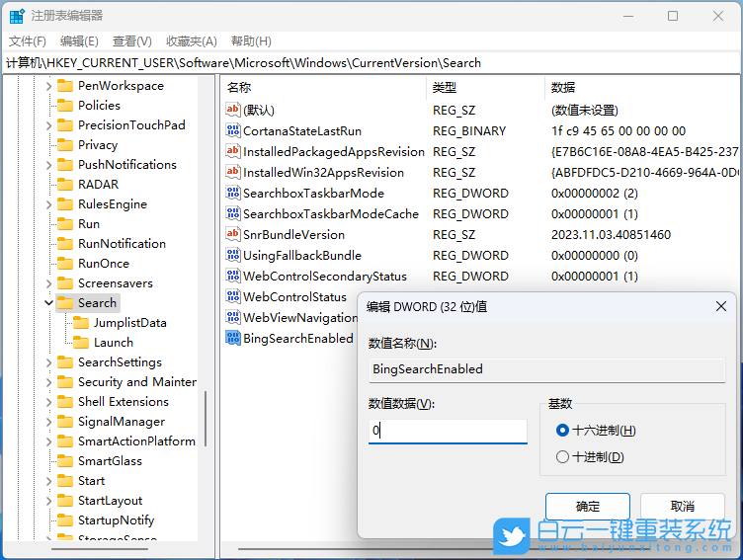Expand the Shell Extensions tree node
Image resolution: width=743 pixels, height=560 pixels.
pyautogui.click(x=48, y=402)
